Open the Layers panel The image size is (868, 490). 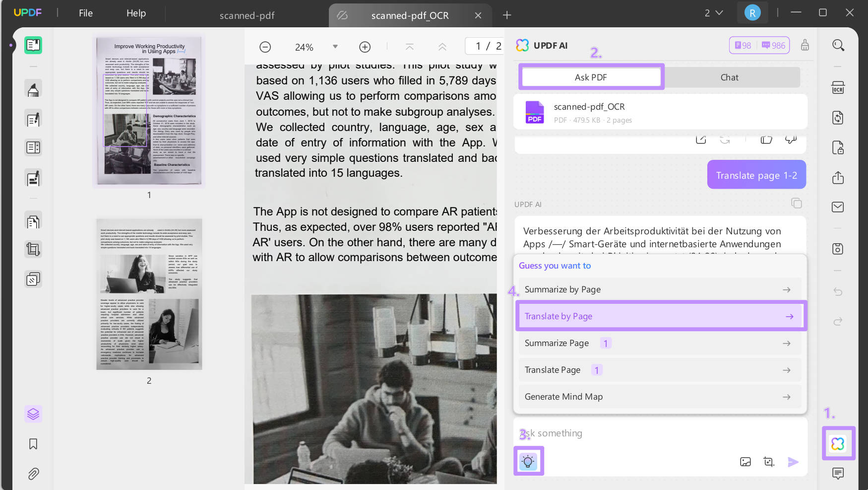[33, 414]
